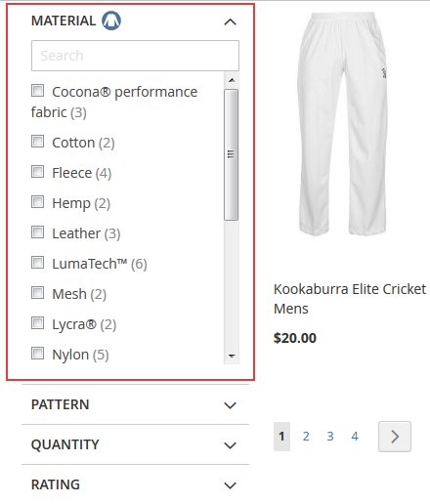The width and height of the screenshot is (430, 504).
Task: Click the Material jacket icon
Action: (111, 21)
